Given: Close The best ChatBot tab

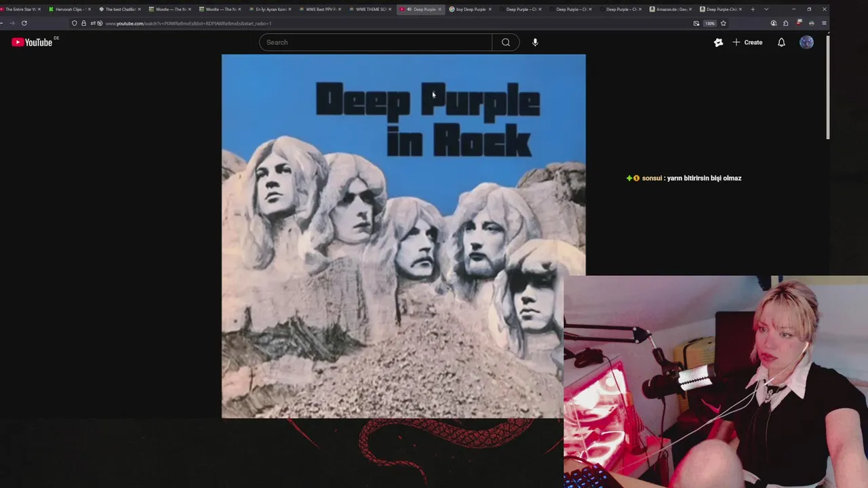Looking at the screenshot, I should [139, 9].
